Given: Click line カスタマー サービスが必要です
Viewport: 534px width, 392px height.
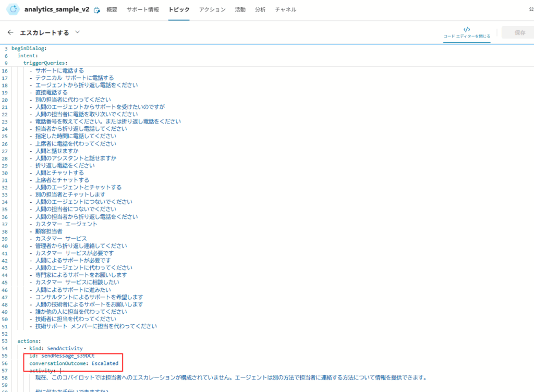Looking at the screenshot, I should point(75,253).
